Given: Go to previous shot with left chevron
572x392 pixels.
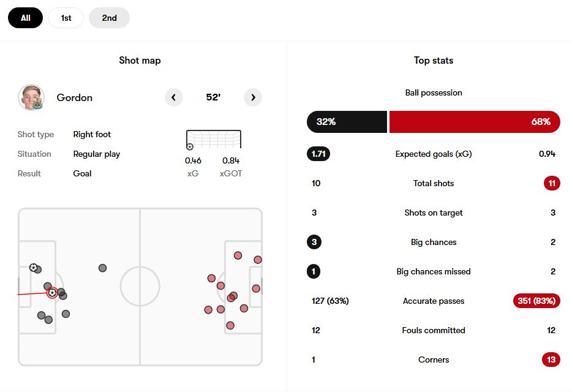Looking at the screenshot, I should [174, 97].
